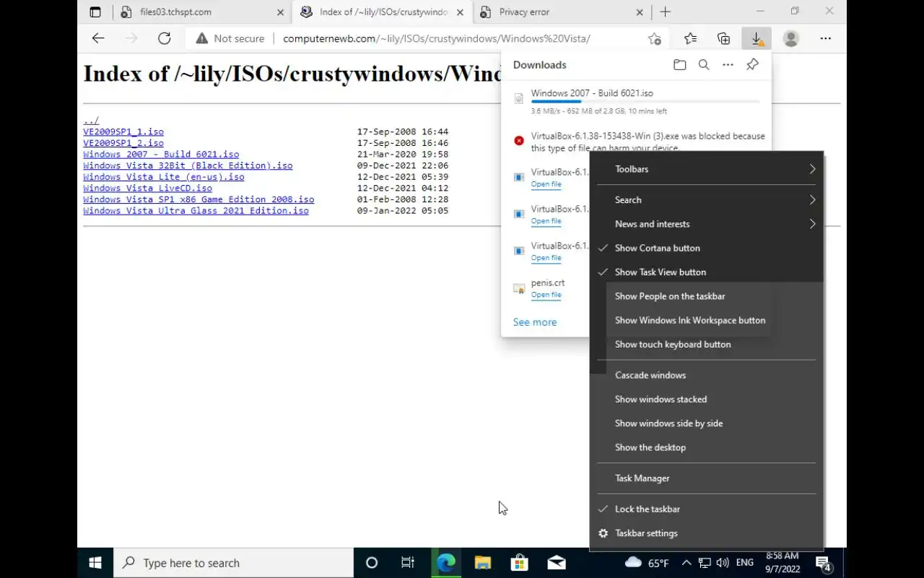Open Windows Vista LiveCD.iso link
This screenshot has height=578, width=924.
pyautogui.click(x=147, y=188)
